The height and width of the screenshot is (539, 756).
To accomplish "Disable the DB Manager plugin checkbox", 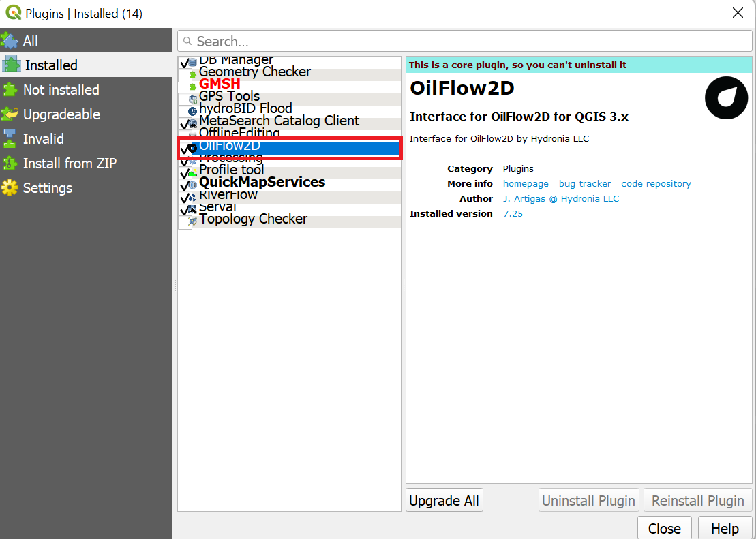I will (184, 63).
